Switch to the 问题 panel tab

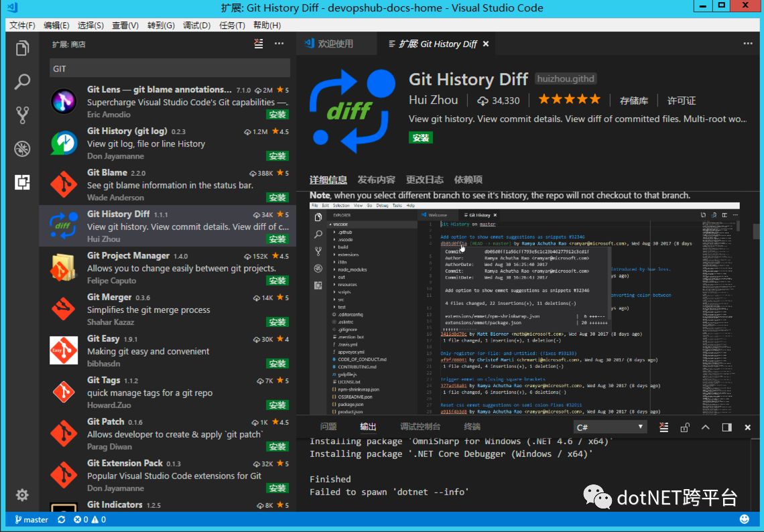click(x=328, y=427)
